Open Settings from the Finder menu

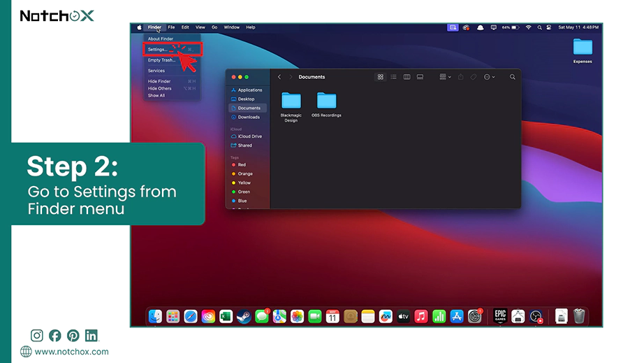point(172,50)
